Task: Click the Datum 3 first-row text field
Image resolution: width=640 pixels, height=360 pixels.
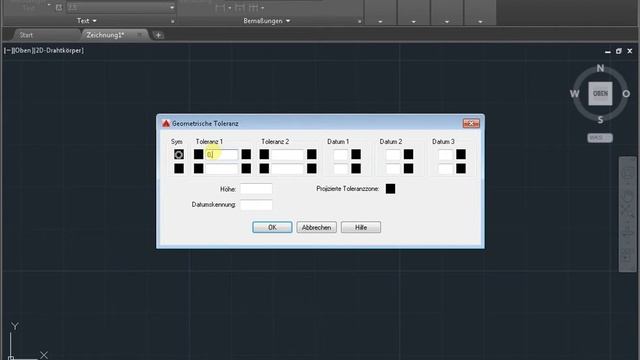Action: (x=446, y=154)
